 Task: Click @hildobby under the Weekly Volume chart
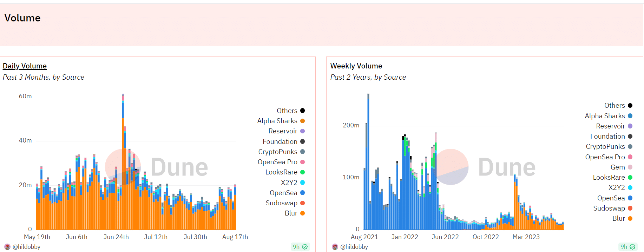354,247
